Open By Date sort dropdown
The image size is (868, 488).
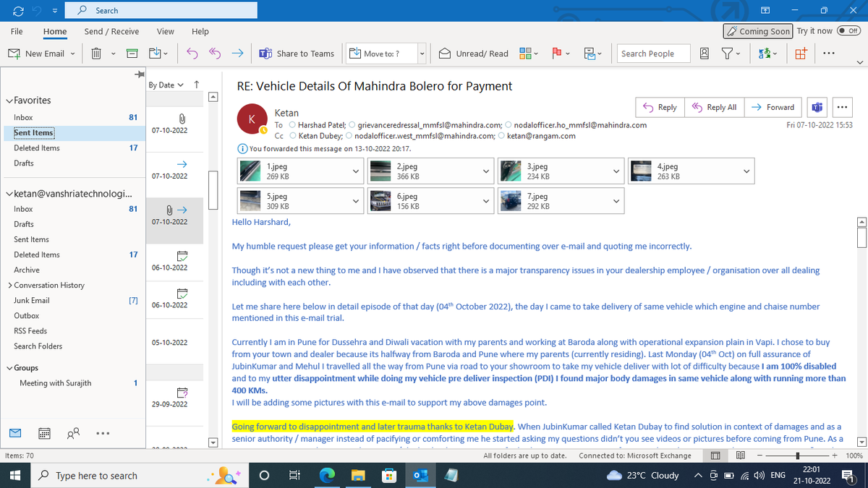pyautogui.click(x=166, y=85)
